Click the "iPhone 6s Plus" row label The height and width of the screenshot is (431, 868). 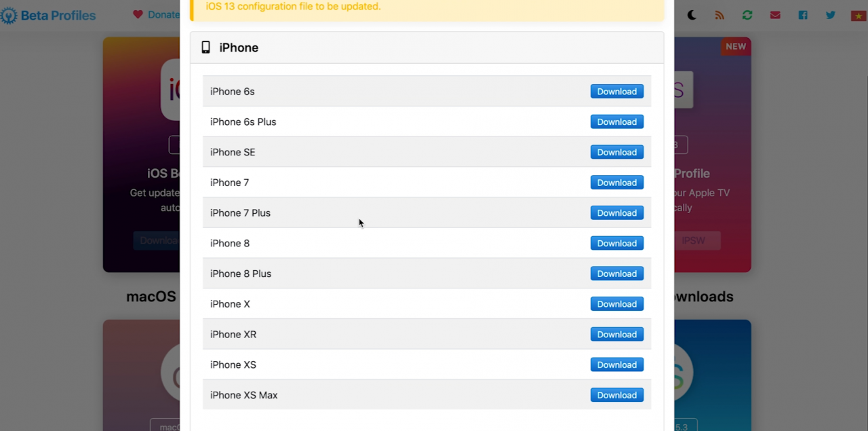243,122
